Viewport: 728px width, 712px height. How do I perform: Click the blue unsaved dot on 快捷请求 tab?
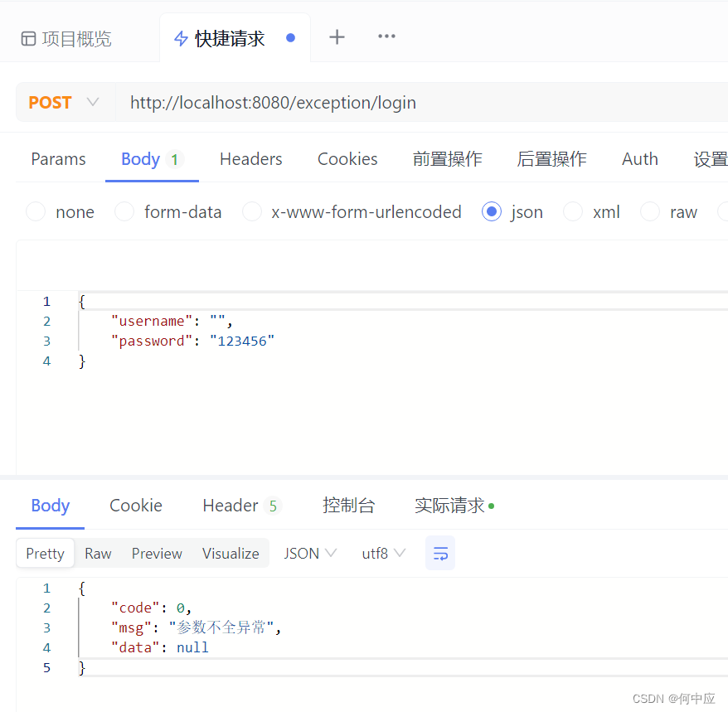[x=291, y=37]
